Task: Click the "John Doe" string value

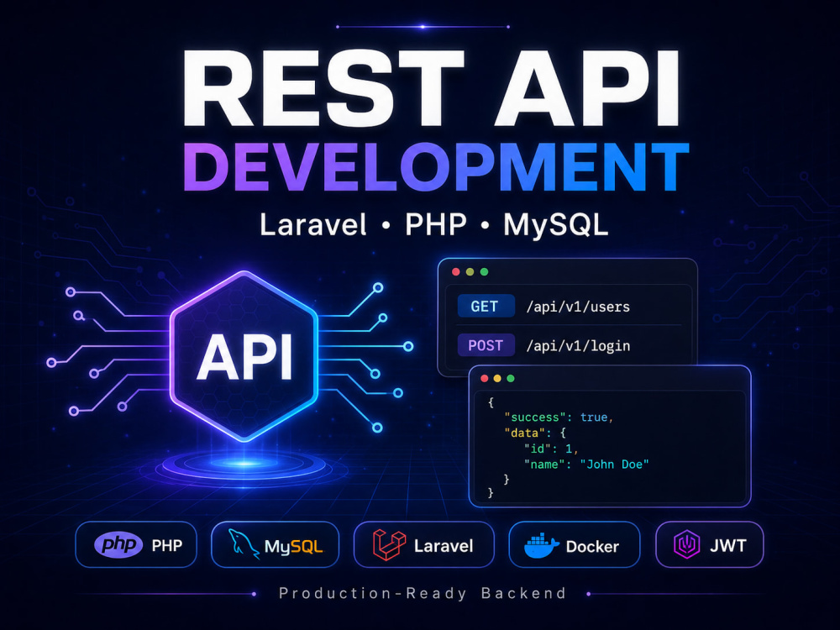Action: pyautogui.click(x=615, y=464)
